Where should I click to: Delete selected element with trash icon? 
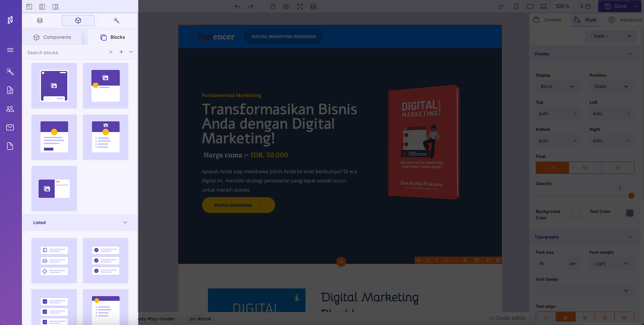point(498,260)
